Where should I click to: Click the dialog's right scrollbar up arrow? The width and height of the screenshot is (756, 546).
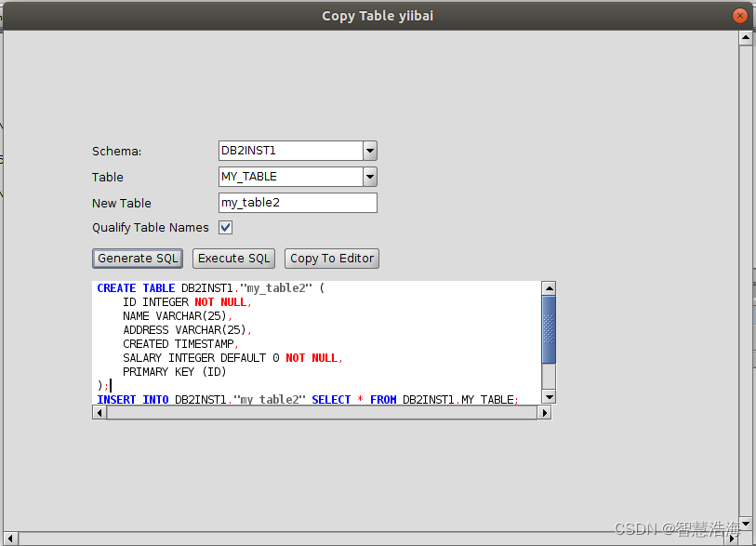point(746,38)
